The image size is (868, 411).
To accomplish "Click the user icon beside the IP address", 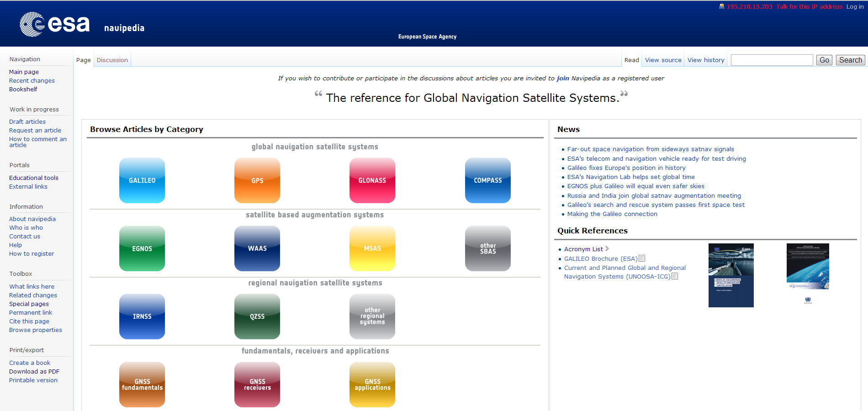I will tap(722, 6).
